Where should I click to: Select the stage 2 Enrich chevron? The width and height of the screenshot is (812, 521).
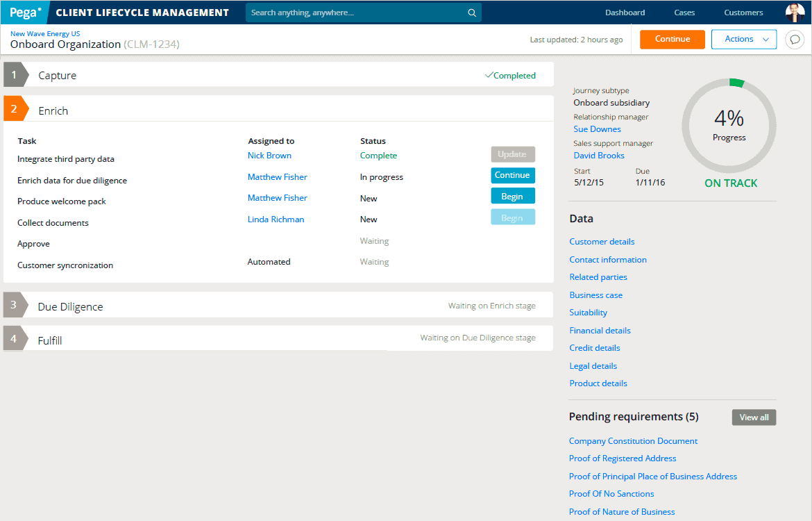(15, 109)
